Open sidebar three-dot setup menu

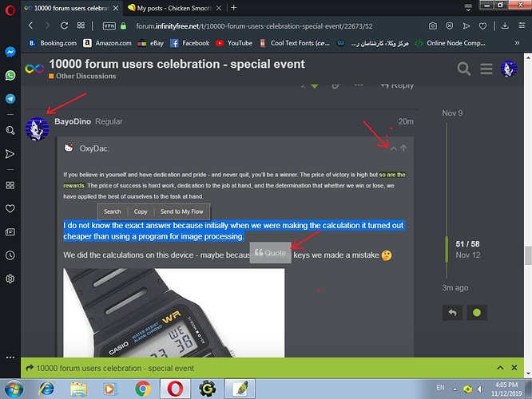click(x=10, y=358)
